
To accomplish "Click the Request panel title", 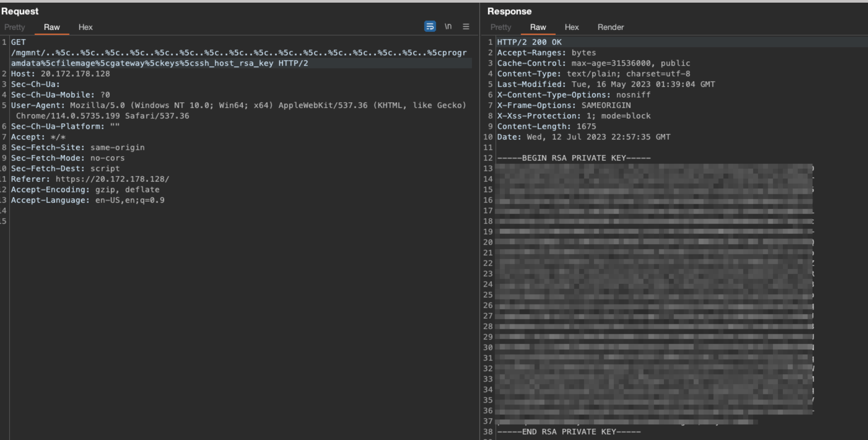I will click(x=20, y=11).
